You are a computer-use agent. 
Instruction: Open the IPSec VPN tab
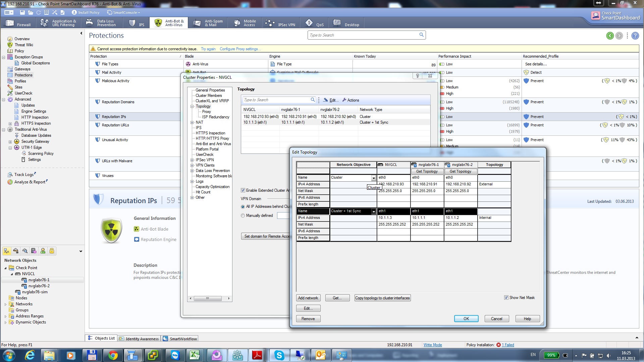tap(281, 23)
